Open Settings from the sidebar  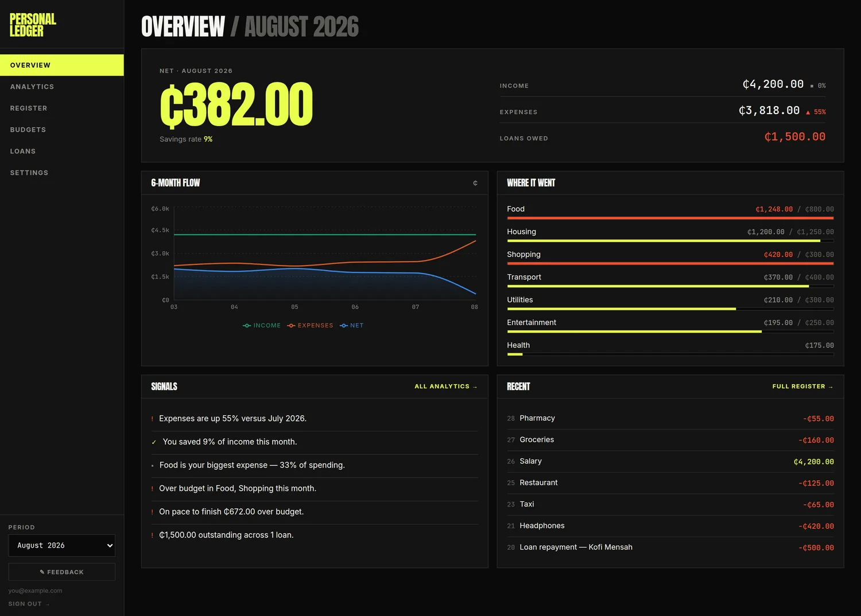[x=62, y=173]
